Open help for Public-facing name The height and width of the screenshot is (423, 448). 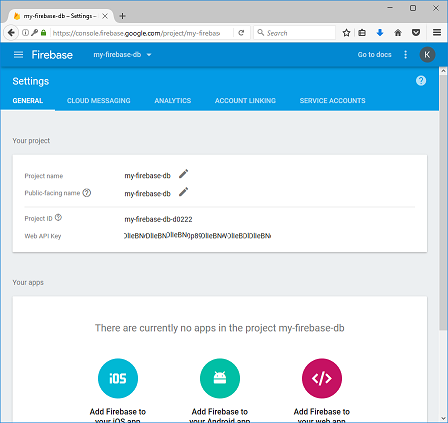pyautogui.click(x=87, y=193)
